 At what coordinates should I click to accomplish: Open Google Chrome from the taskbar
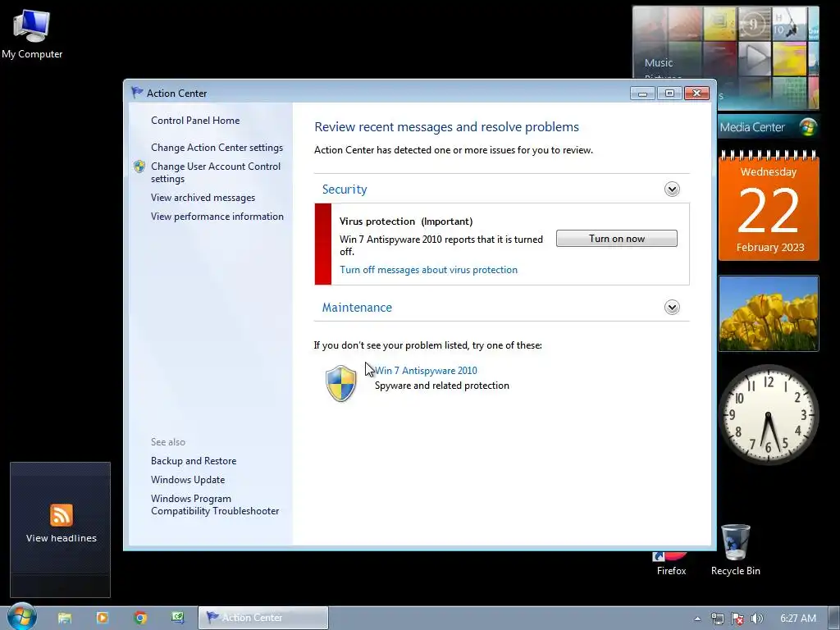pyautogui.click(x=140, y=618)
